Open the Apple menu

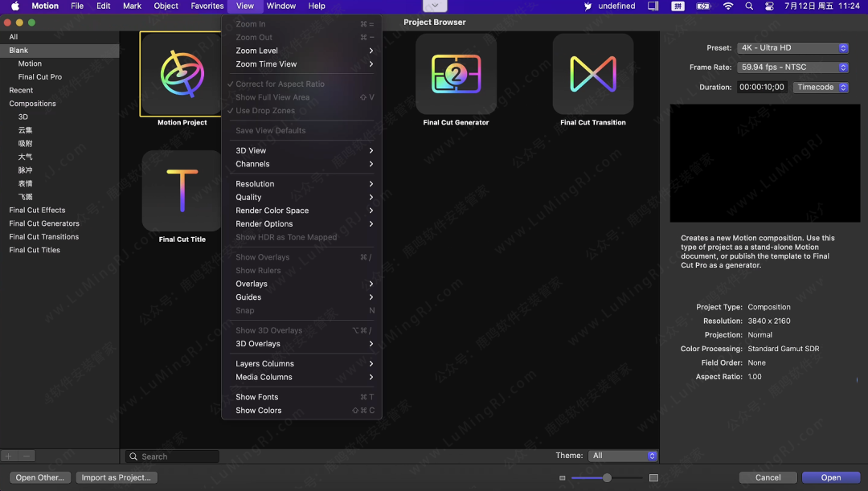coord(14,6)
